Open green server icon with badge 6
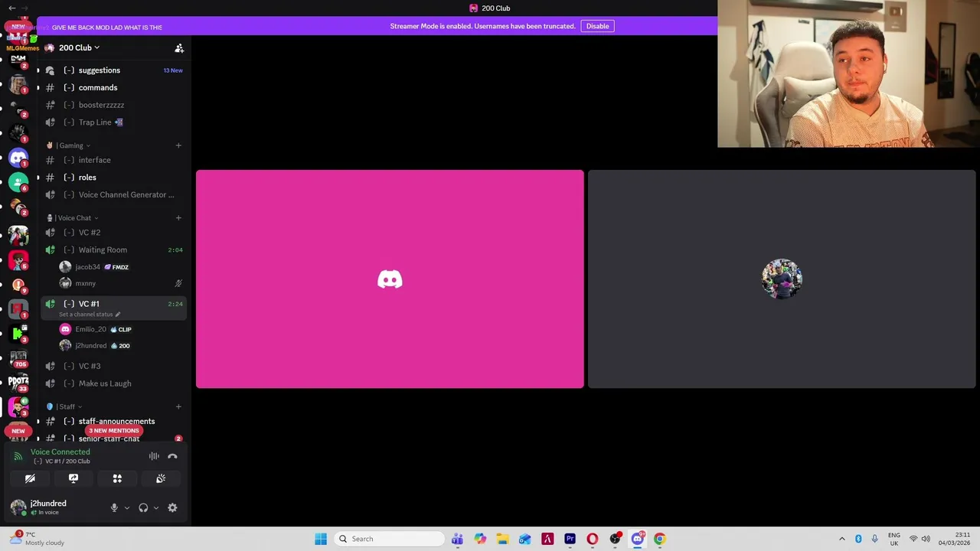This screenshot has height=551, width=980. click(18, 182)
